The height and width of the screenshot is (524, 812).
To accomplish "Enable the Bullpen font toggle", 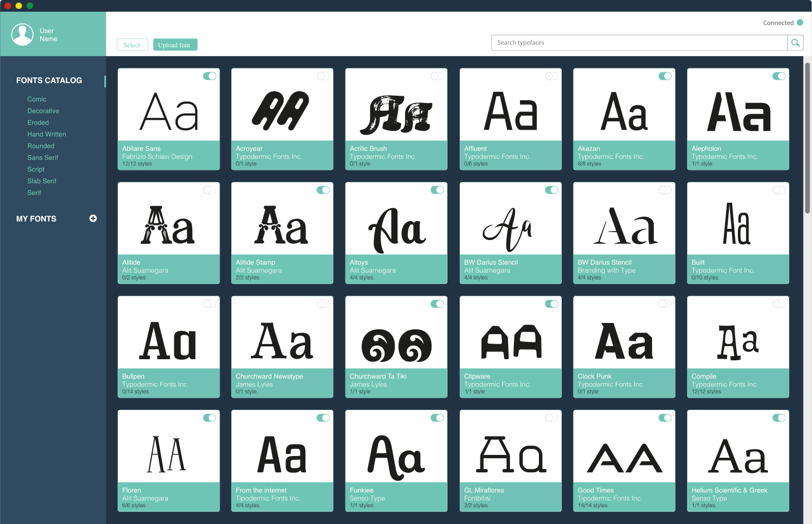I will (x=210, y=304).
